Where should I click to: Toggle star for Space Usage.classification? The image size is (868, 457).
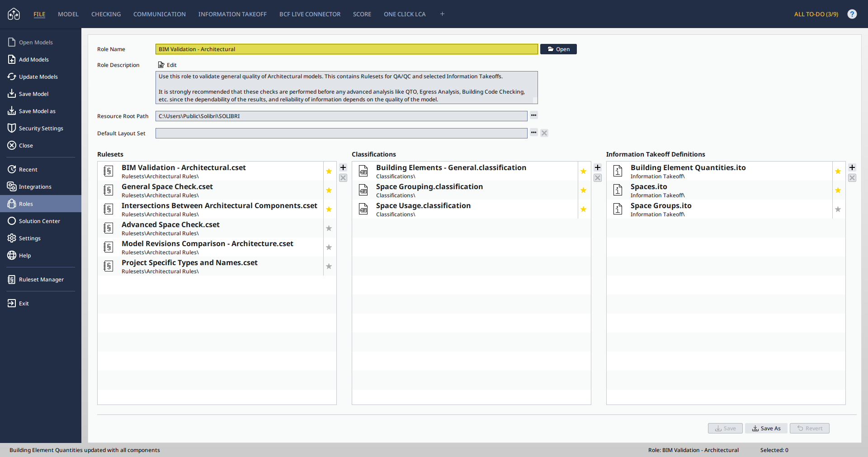(584, 209)
